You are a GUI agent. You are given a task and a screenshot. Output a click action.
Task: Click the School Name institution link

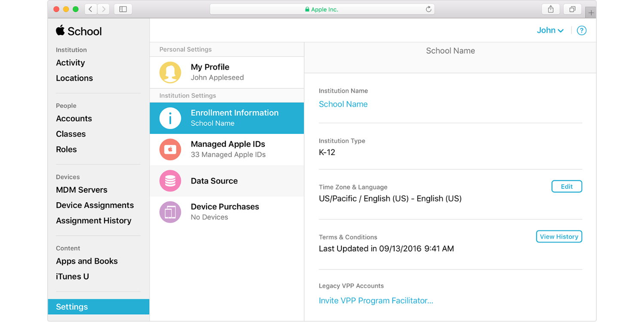pyautogui.click(x=343, y=104)
